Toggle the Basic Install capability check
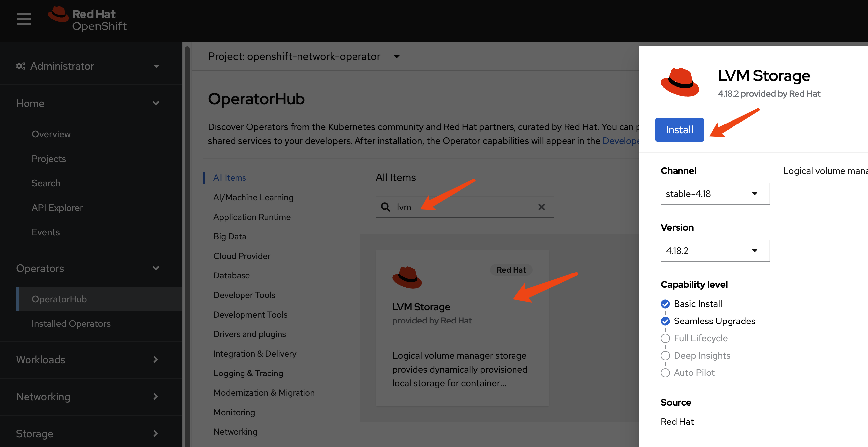This screenshot has width=868, height=447. pyautogui.click(x=665, y=304)
